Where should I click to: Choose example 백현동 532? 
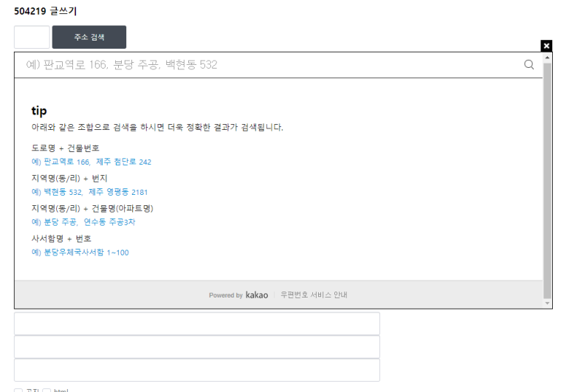[x=63, y=192]
